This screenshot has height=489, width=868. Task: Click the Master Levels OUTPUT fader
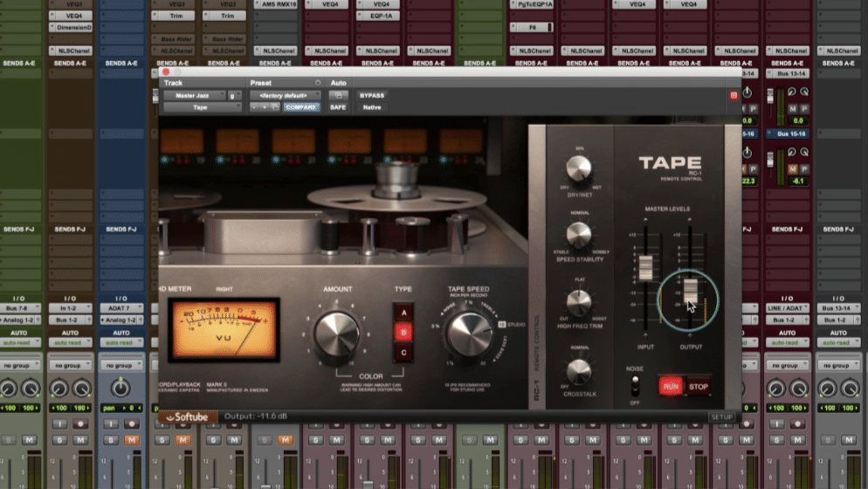691,291
